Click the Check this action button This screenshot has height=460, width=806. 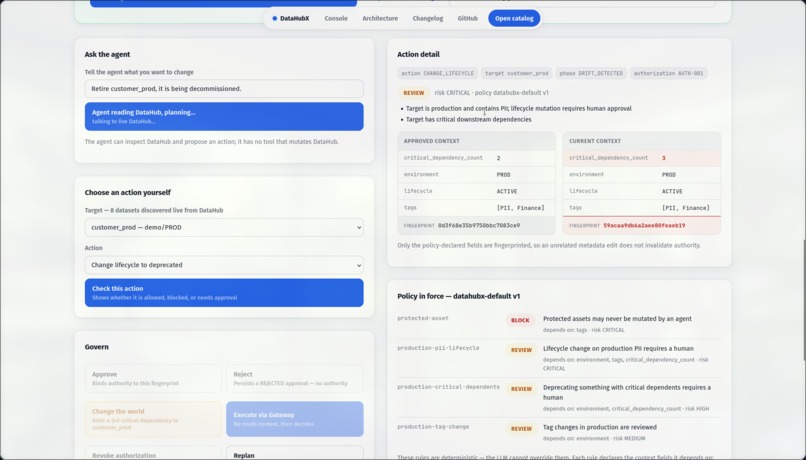click(224, 292)
